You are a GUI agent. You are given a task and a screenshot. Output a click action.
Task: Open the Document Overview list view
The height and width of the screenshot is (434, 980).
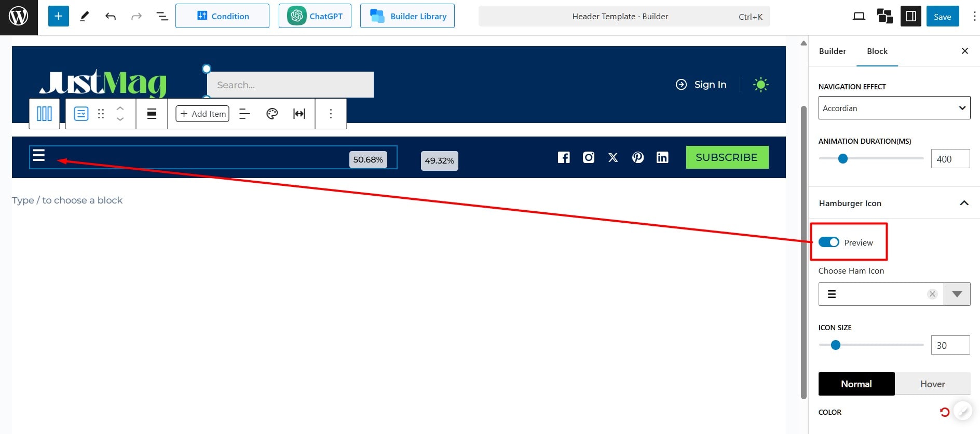click(x=162, y=16)
